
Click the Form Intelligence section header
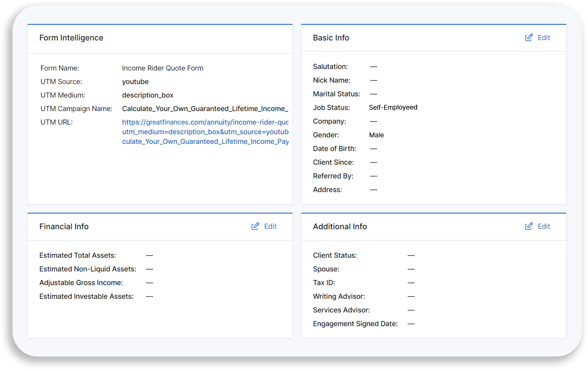(71, 37)
